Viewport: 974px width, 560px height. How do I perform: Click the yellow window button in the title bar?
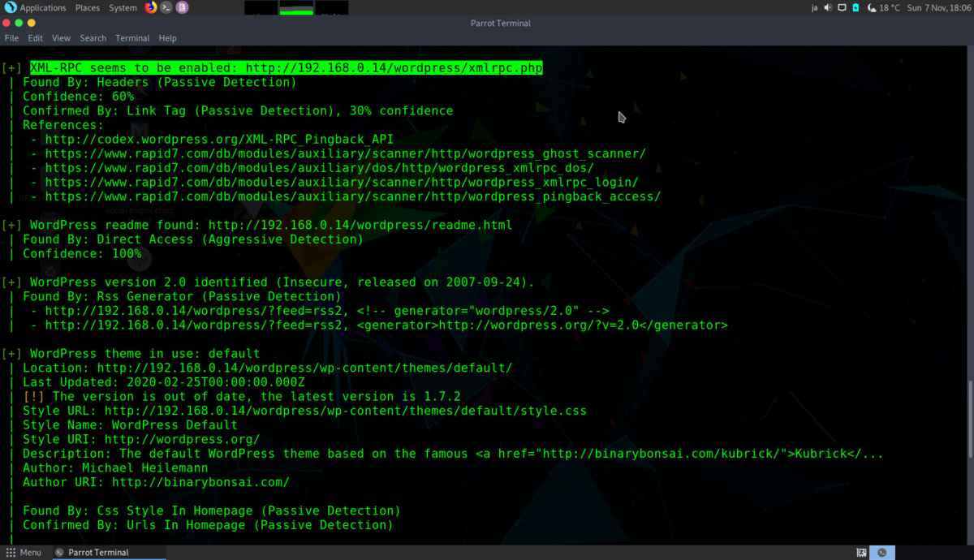[x=32, y=24]
